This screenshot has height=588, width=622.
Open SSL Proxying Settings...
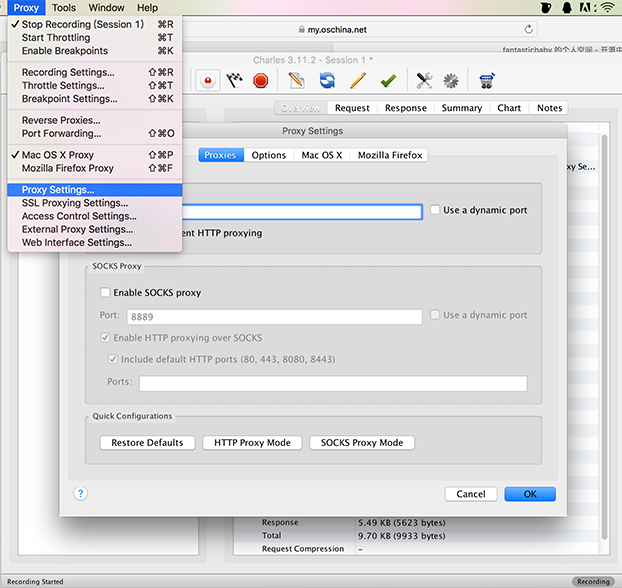point(94,203)
